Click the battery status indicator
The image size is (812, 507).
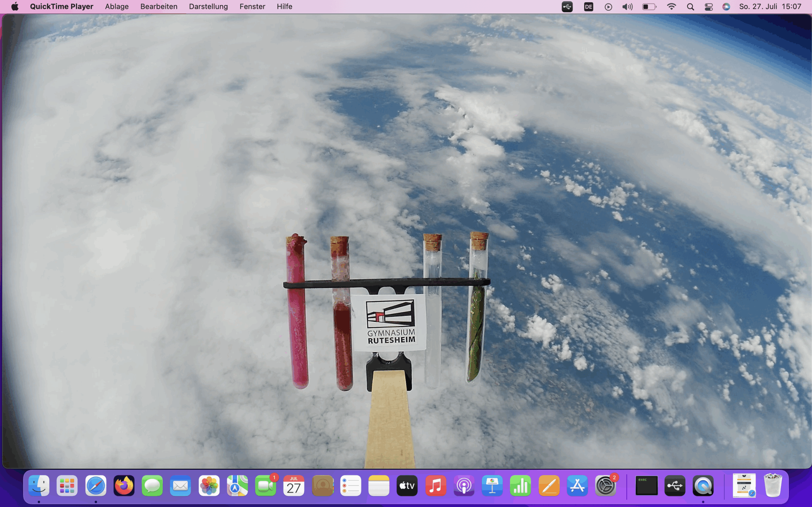[649, 7]
